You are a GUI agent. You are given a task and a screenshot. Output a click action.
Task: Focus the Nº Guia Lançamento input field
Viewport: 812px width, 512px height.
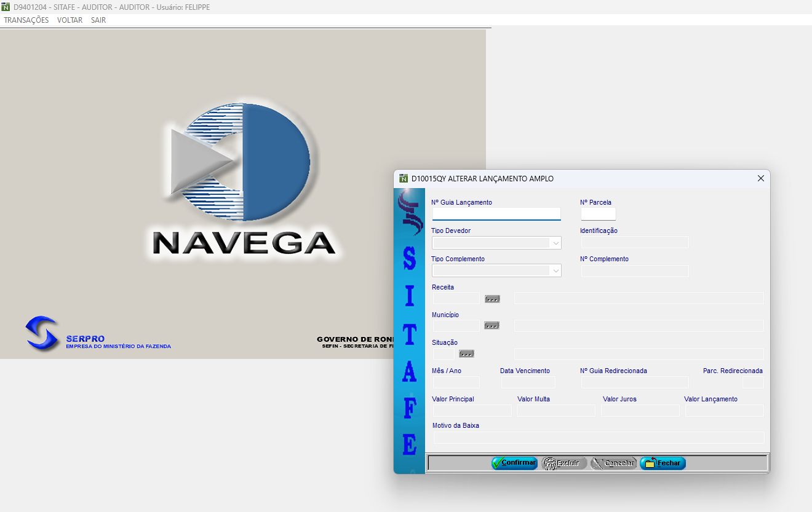(496, 214)
